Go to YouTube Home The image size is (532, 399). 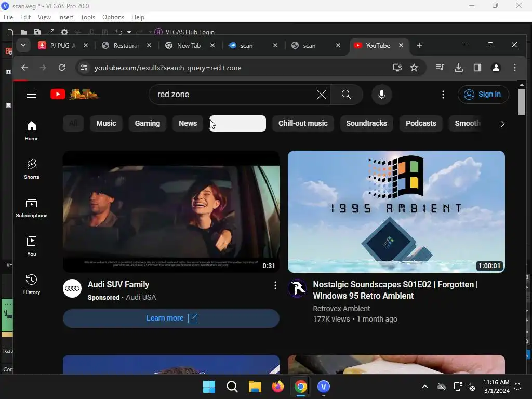(32, 131)
